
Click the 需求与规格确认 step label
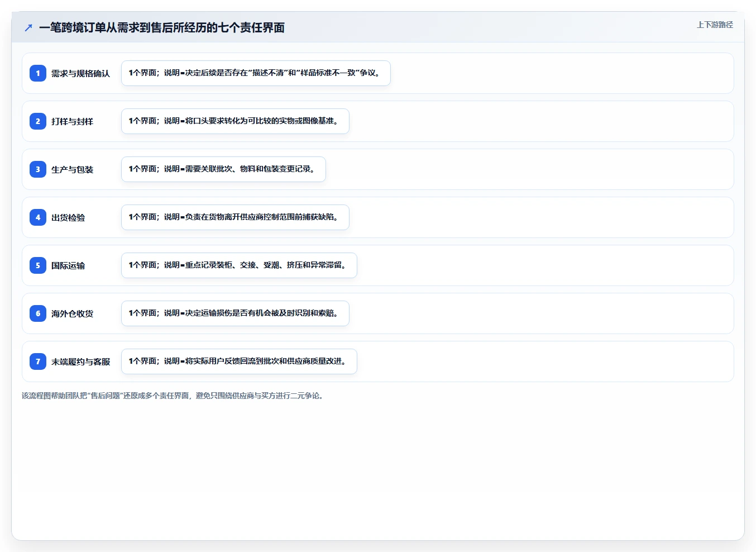(80, 73)
